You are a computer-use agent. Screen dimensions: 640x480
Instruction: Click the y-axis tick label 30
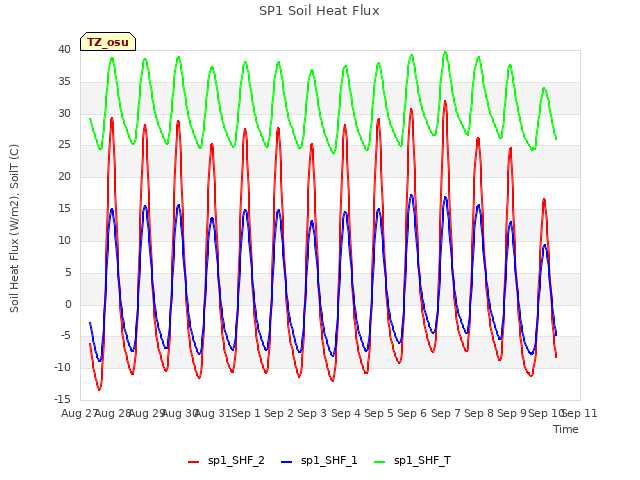pos(64,113)
